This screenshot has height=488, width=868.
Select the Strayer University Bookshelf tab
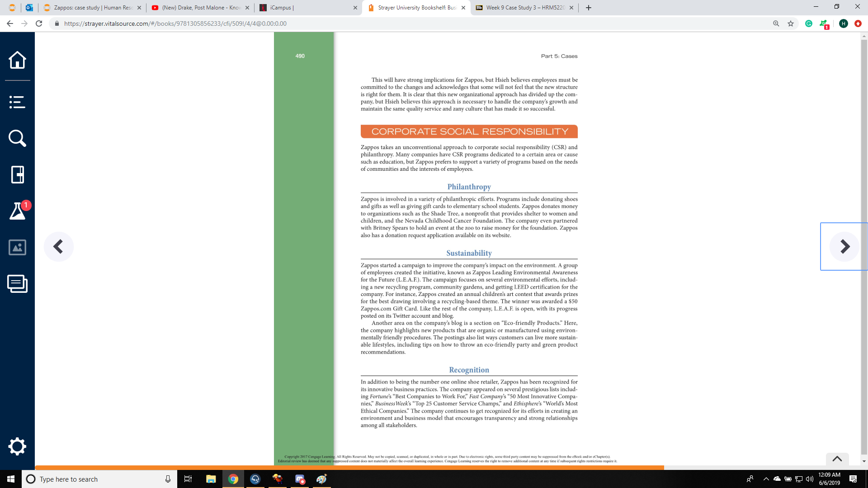pos(416,8)
